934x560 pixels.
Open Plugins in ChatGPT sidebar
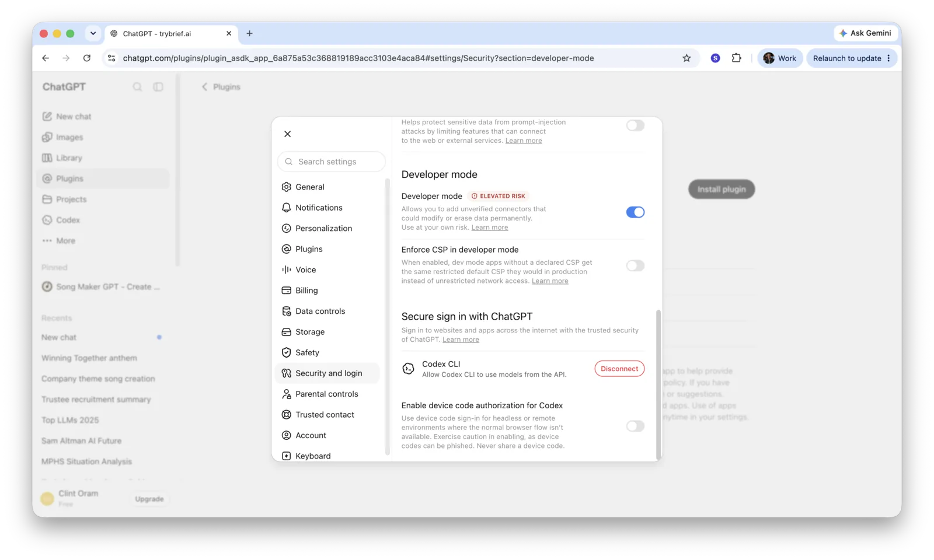(x=103, y=178)
